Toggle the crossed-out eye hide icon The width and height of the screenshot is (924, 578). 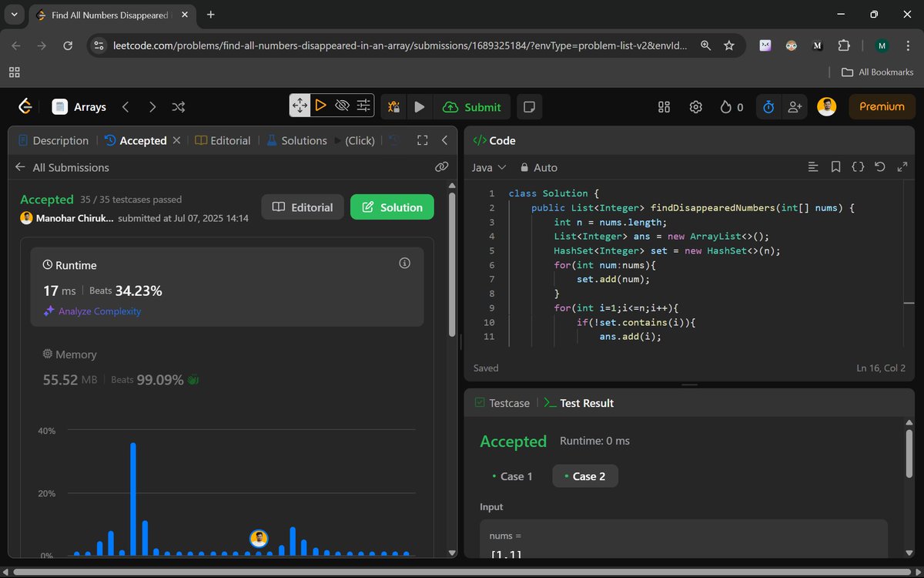[343, 106]
